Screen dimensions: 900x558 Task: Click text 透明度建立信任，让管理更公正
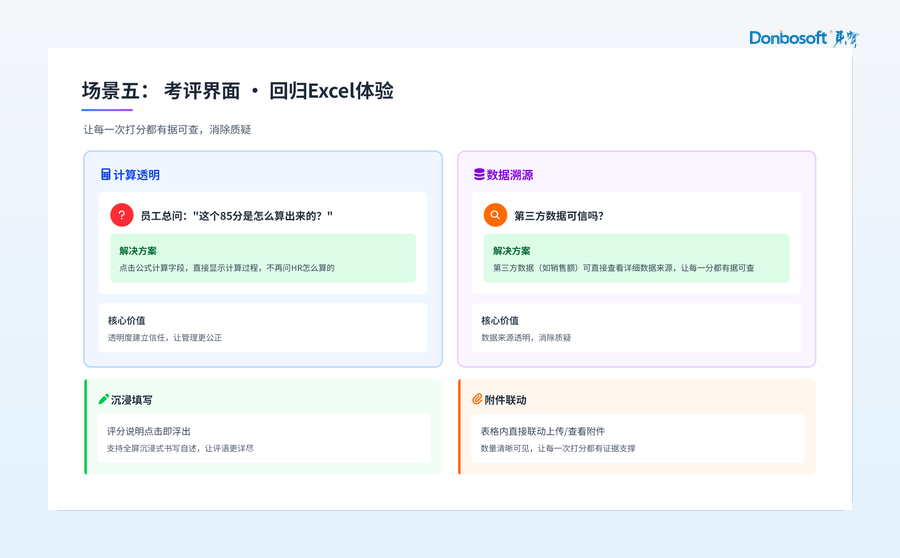tap(165, 338)
